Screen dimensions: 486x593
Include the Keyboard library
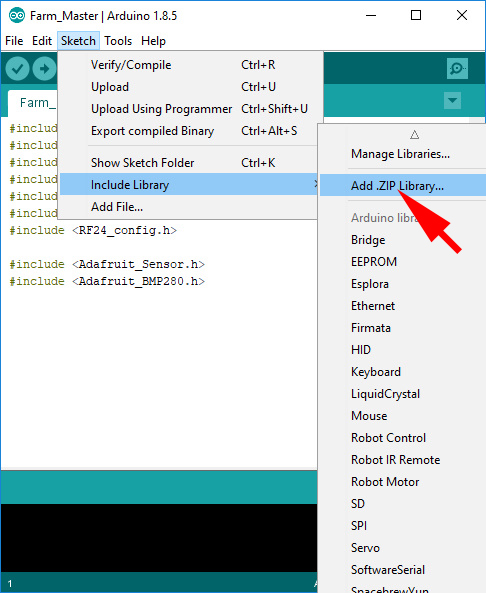403,372
